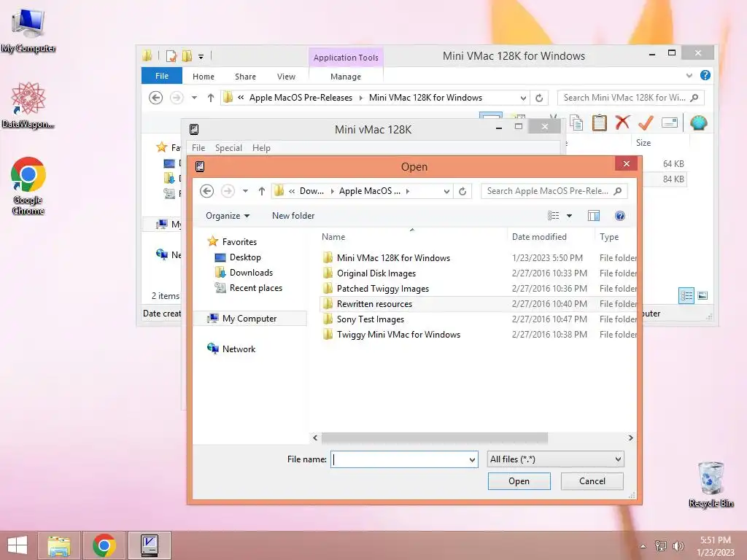
Task: Open My Computer desktop icon
Action: [28, 31]
